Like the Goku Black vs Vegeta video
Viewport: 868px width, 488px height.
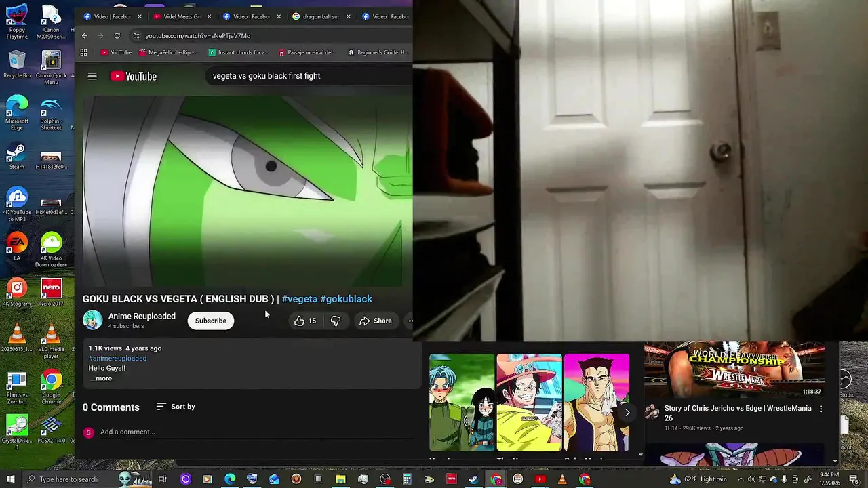coord(305,321)
